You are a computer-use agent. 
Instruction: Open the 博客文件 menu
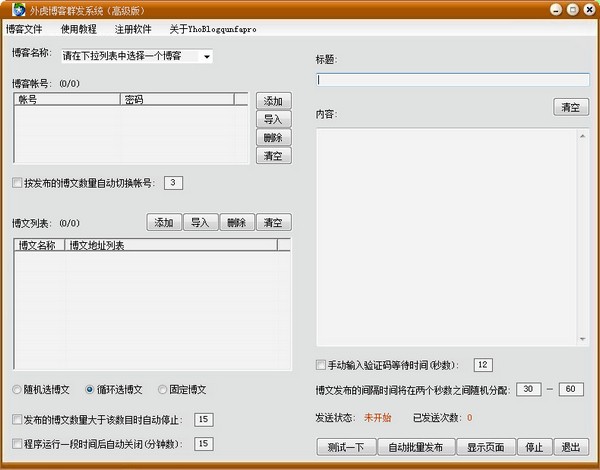pos(27,30)
